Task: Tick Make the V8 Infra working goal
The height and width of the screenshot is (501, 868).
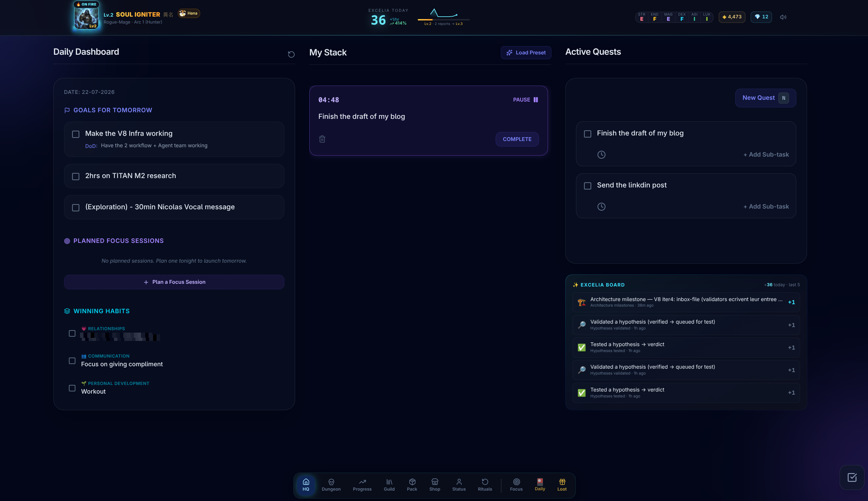Action: pos(76,134)
